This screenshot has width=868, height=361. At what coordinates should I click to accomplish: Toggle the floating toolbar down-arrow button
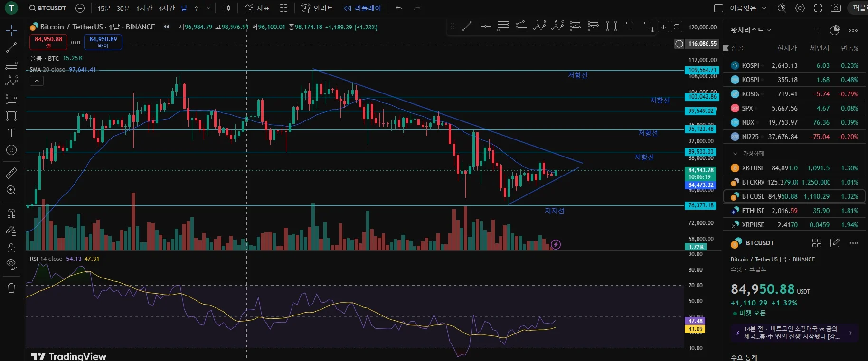pos(663,27)
